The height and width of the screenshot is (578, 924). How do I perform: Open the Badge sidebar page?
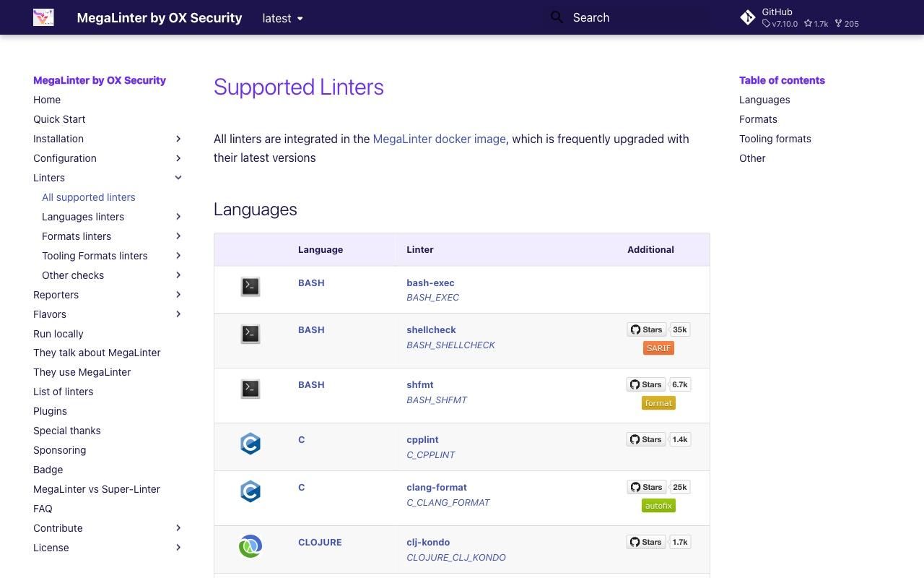pyautogui.click(x=48, y=470)
